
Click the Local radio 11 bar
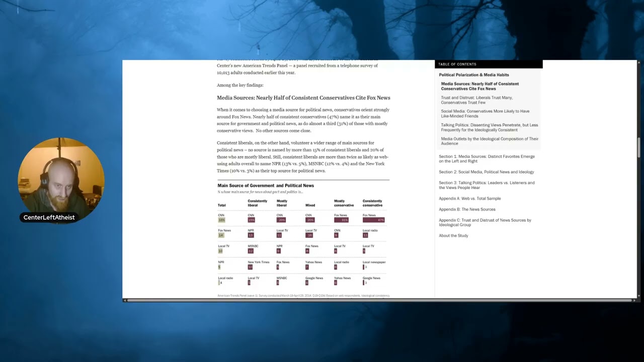pos(365,235)
